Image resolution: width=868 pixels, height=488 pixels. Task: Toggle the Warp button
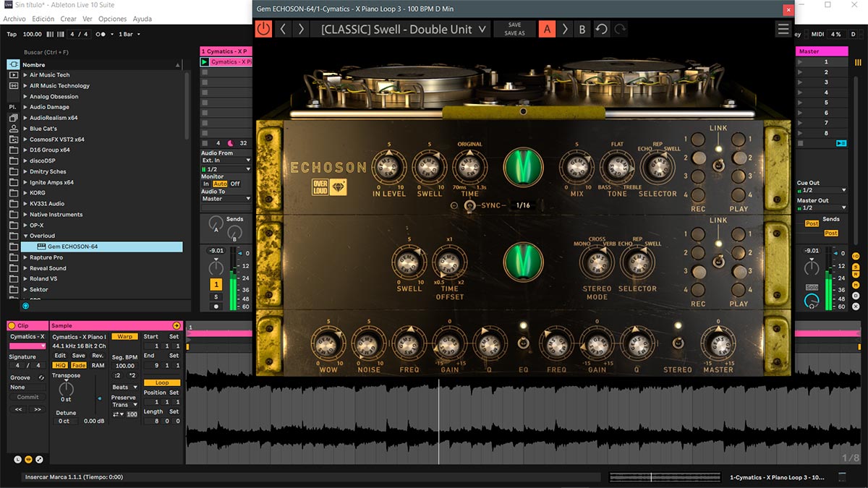125,336
